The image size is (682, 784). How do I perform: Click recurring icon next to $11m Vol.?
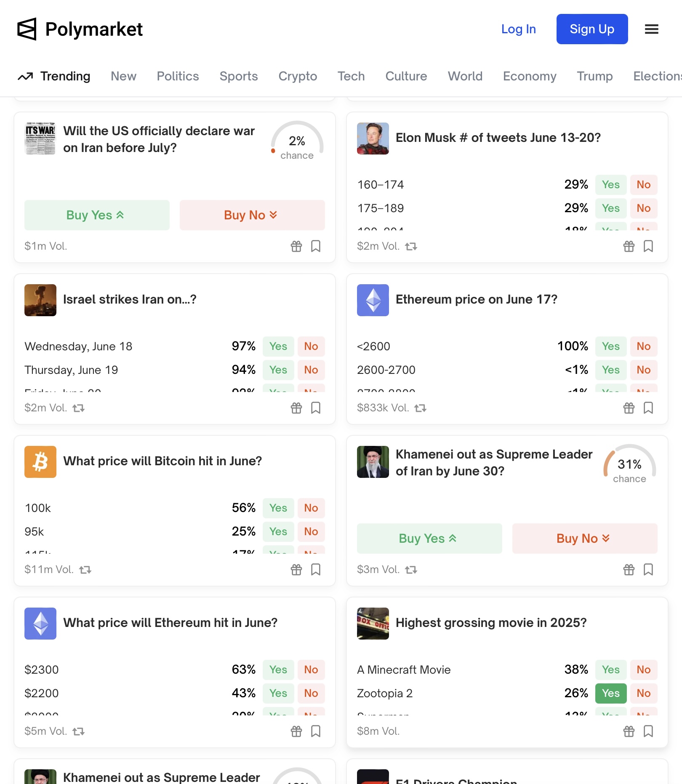[85, 570]
